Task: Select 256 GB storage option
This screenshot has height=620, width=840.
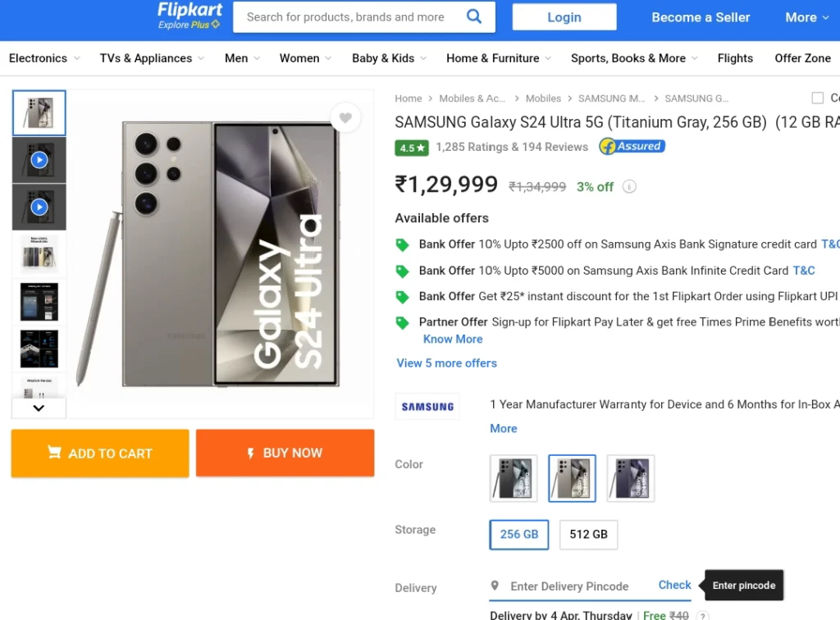Action: [519, 535]
